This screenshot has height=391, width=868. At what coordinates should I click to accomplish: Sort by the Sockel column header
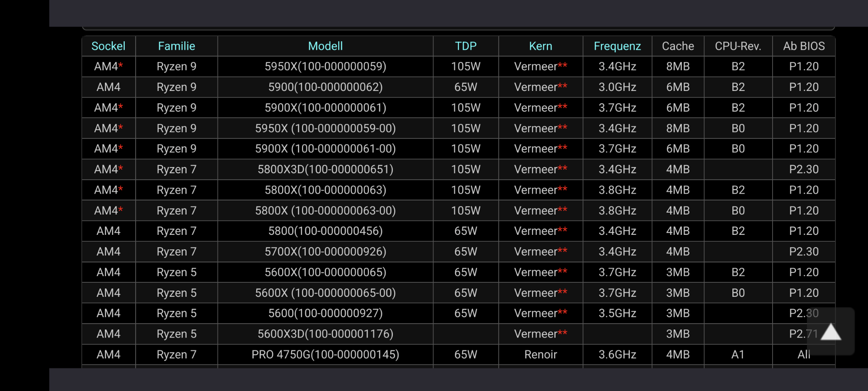[108, 46]
